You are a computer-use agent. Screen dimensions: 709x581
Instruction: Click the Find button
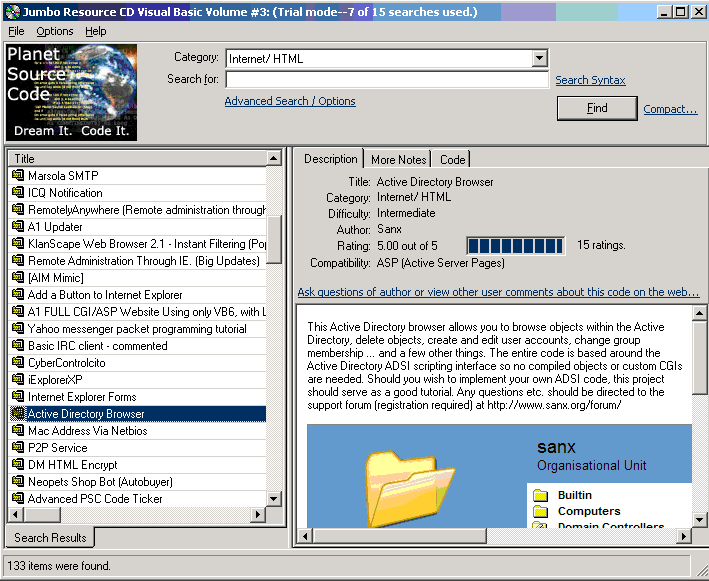[x=597, y=108]
